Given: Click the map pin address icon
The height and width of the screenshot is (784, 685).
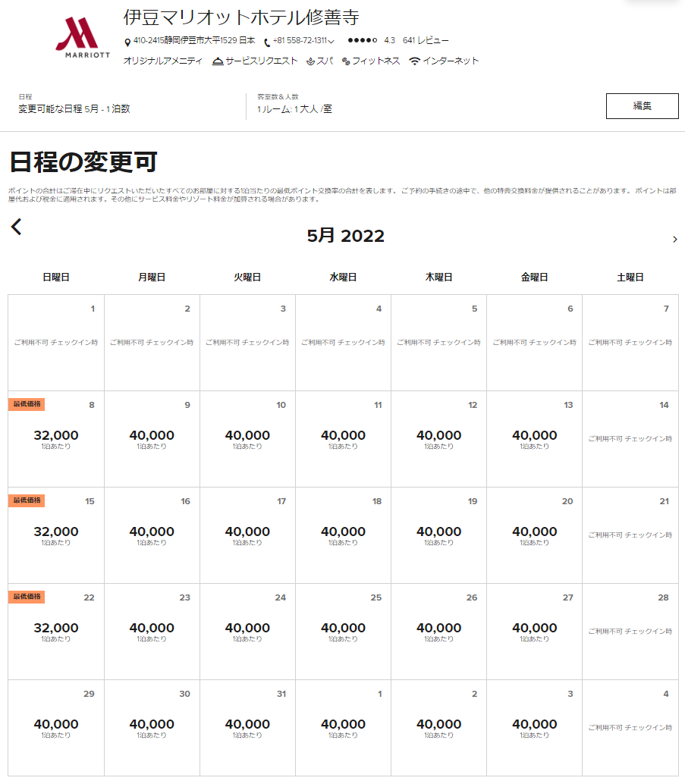Looking at the screenshot, I should 127,42.
